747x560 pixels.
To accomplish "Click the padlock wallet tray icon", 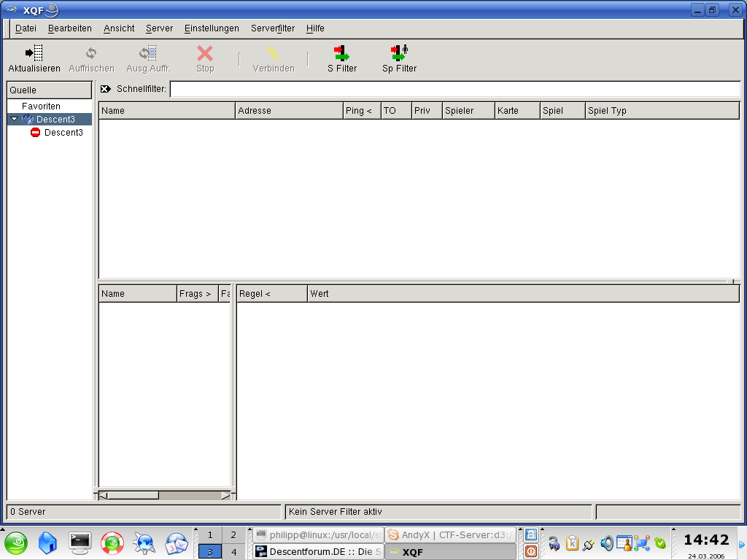I will [554, 543].
